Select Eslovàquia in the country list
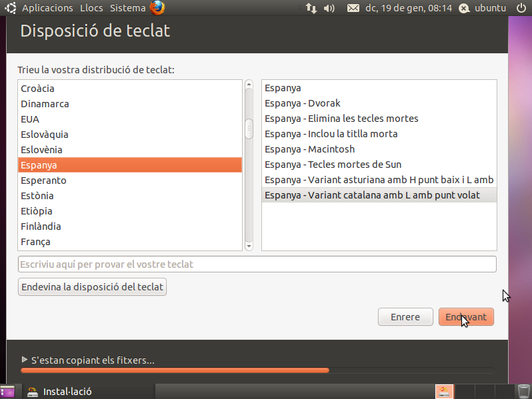Image resolution: width=532 pixels, height=399 pixels. pyautogui.click(x=130, y=135)
